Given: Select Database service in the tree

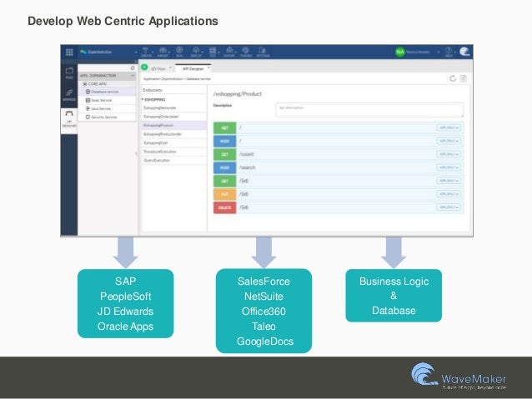Looking at the screenshot, I should click(x=105, y=92).
